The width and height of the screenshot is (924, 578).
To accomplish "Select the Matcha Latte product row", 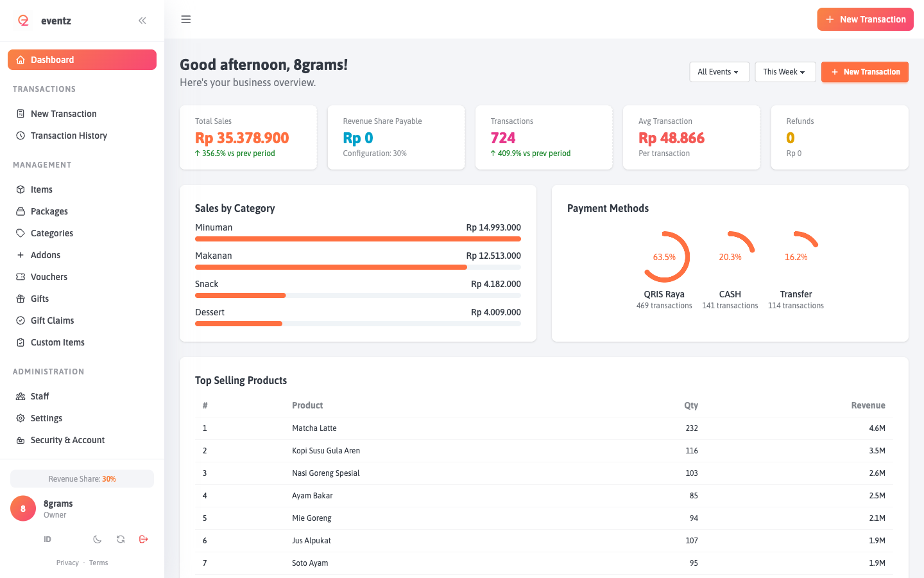I will click(x=544, y=428).
